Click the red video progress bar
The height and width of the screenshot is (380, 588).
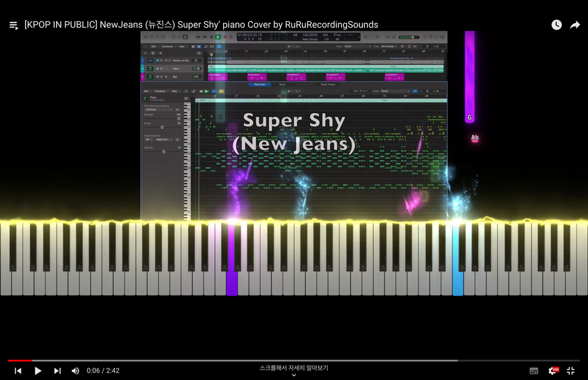pyautogui.click(x=19, y=361)
